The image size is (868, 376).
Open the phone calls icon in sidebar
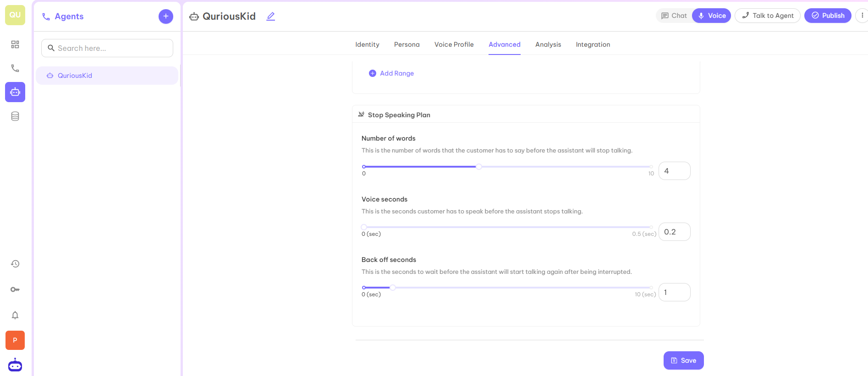coord(15,68)
